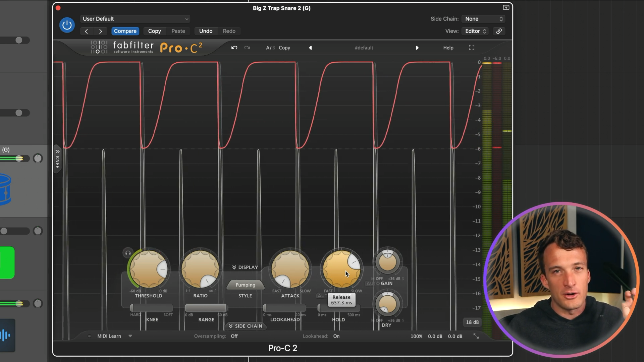The image size is (644, 362).
Task: Go to next preset with right chevron
Action: 100,31
